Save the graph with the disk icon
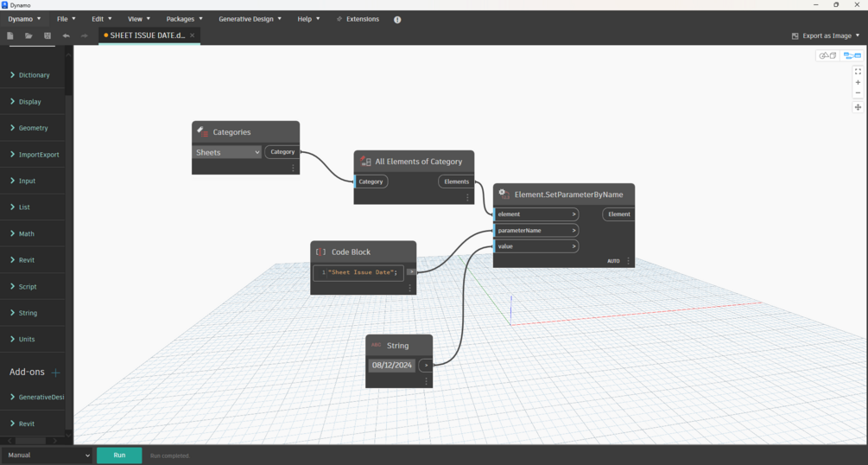The image size is (868, 465). point(48,35)
